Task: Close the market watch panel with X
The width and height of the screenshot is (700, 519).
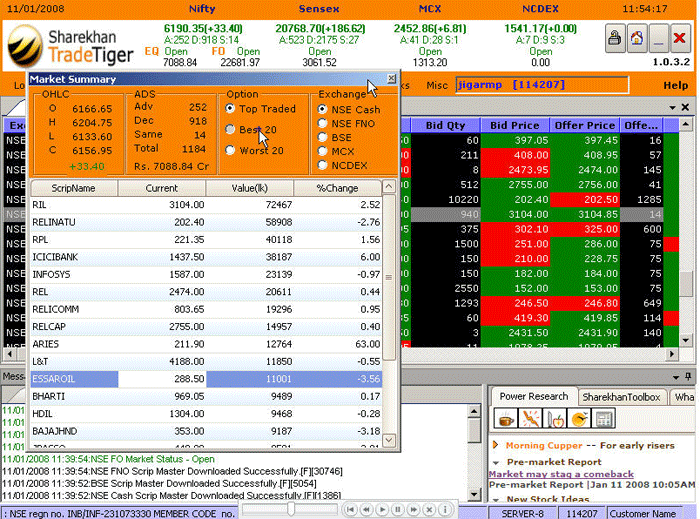Action: point(685,107)
